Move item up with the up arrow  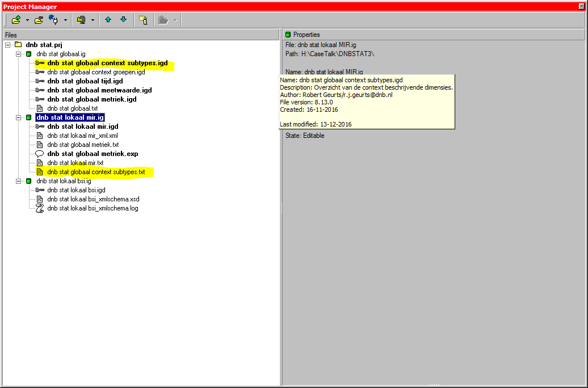click(x=108, y=20)
